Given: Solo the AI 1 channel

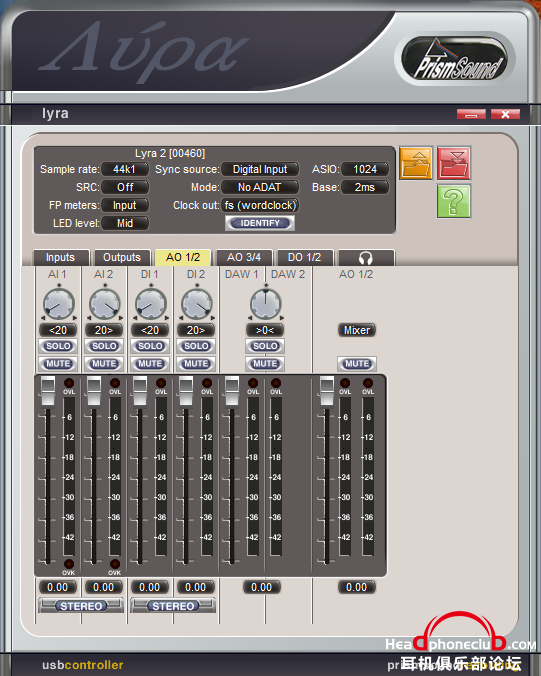Looking at the screenshot, I should pyautogui.click(x=58, y=346).
